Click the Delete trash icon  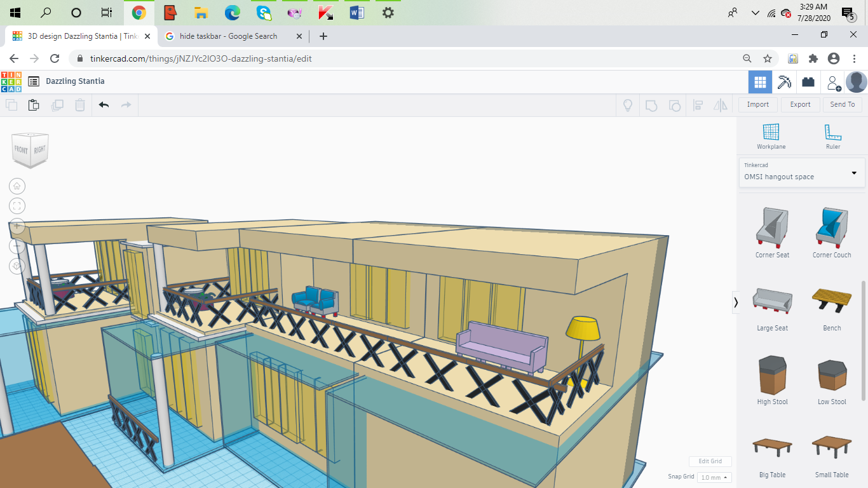[80, 105]
